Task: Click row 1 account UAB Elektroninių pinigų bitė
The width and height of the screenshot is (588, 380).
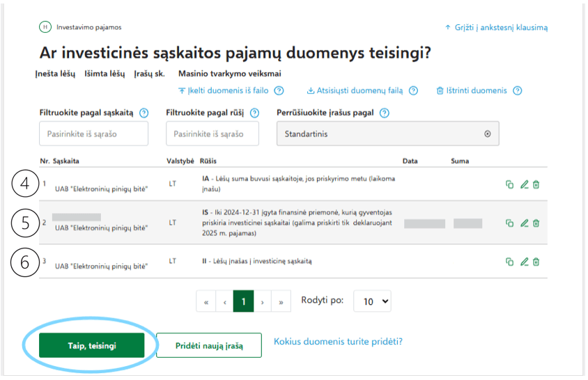Action: point(101,189)
